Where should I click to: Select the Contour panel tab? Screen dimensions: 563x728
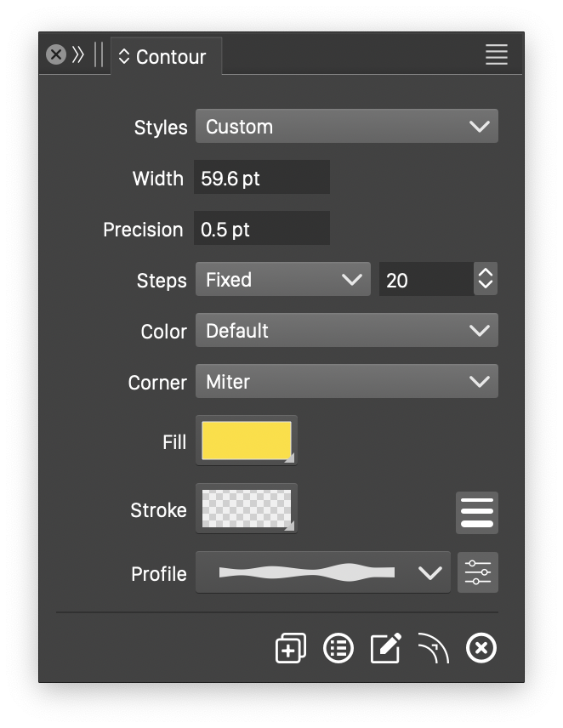tap(167, 57)
